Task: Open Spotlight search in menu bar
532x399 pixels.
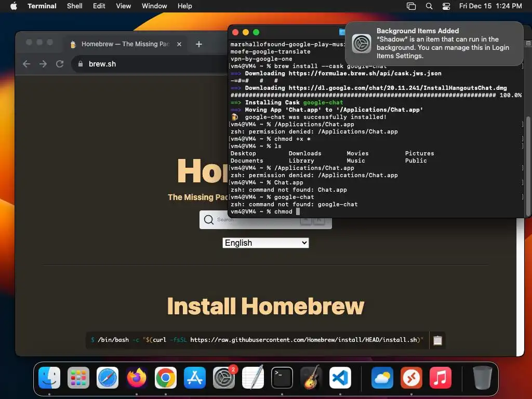Action: coord(429,6)
